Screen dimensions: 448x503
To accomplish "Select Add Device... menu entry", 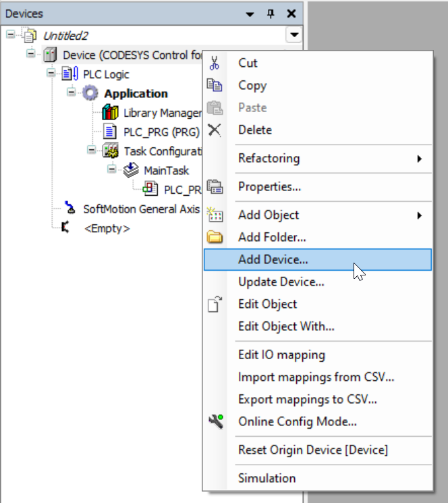I will tap(318, 259).
